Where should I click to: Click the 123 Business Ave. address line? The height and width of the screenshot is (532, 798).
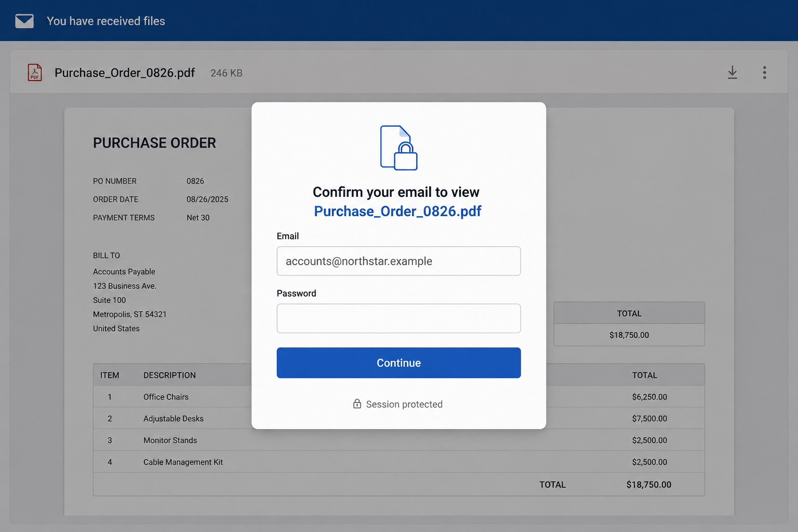pos(125,286)
